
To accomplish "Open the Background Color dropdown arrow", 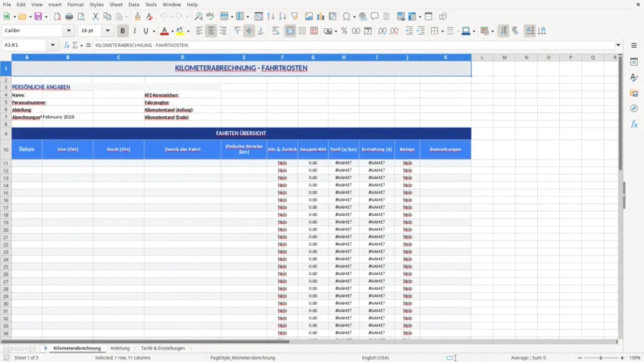I will pyautogui.click(x=188, y=31).
